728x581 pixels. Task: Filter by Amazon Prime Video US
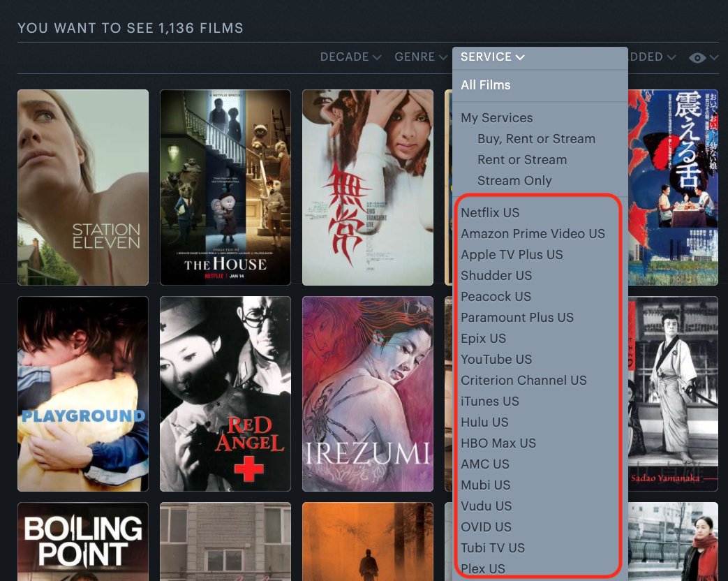(533, 234)
